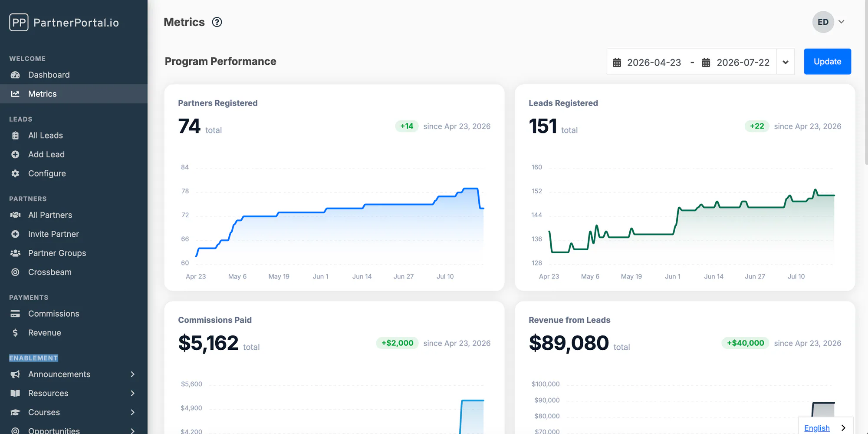The height and width of the screenshot is (434, 868).
Task: Open the ED user avatar
Action: (x=823, y=22)
